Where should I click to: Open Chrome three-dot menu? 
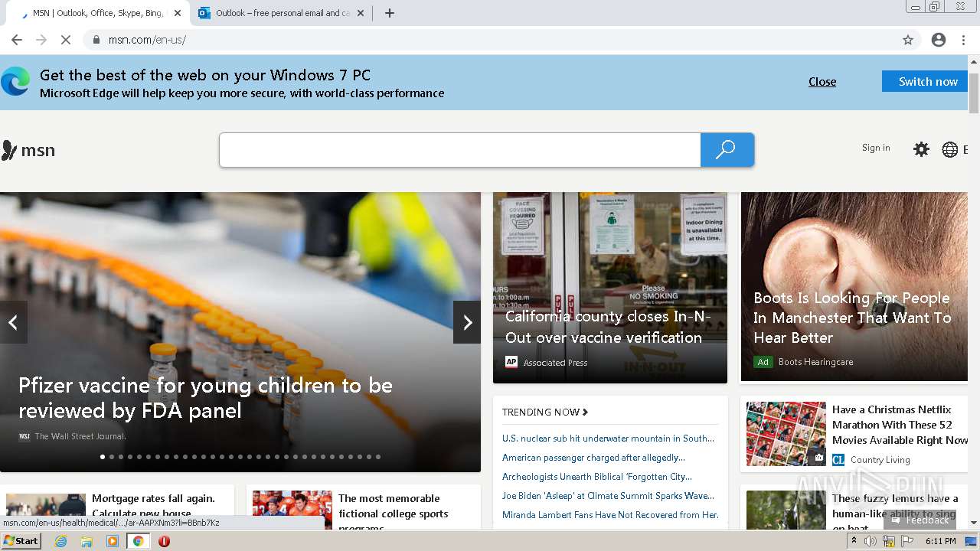963,40
